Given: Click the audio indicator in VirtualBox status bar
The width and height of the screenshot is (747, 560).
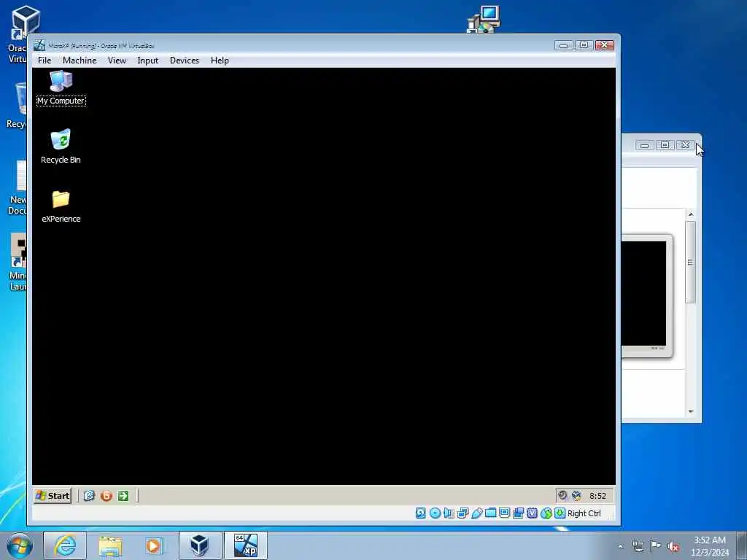Looking at the screenshot, I should pyautogui.click(x=449, y=513).
